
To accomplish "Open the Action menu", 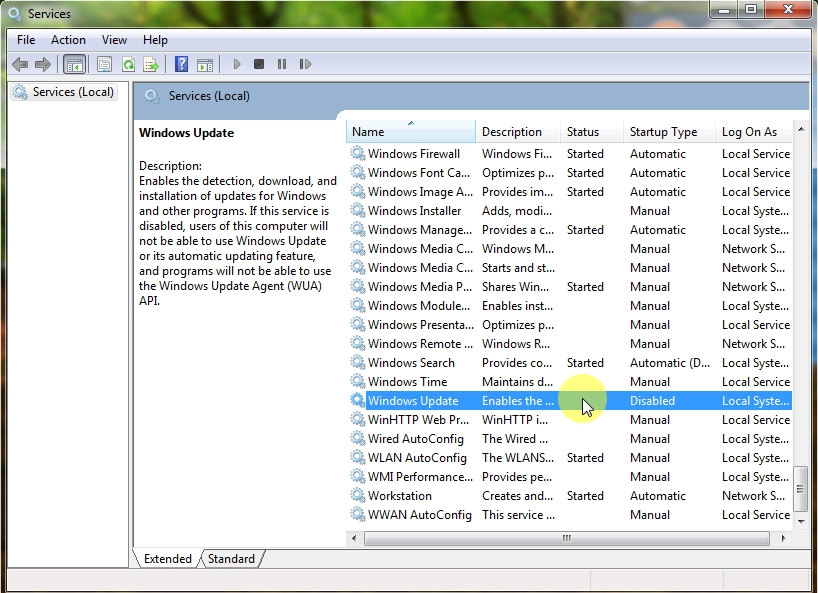I will point(68,40).
